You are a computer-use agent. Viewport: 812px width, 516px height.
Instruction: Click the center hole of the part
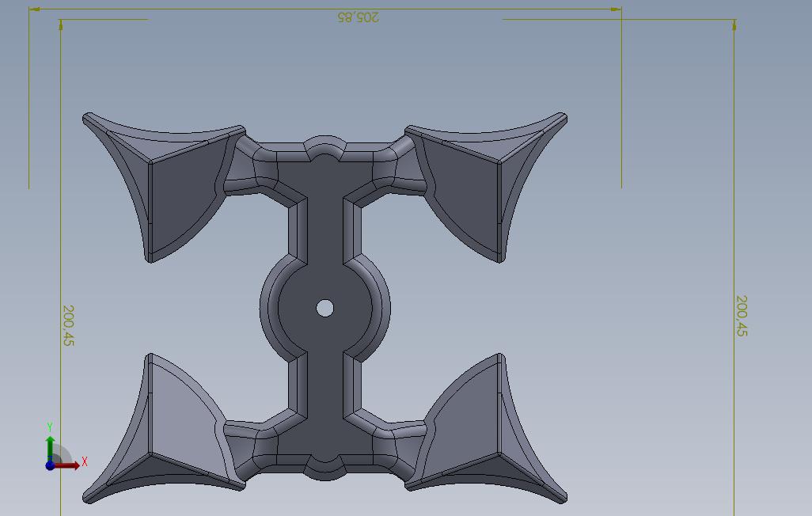point(324,308)
